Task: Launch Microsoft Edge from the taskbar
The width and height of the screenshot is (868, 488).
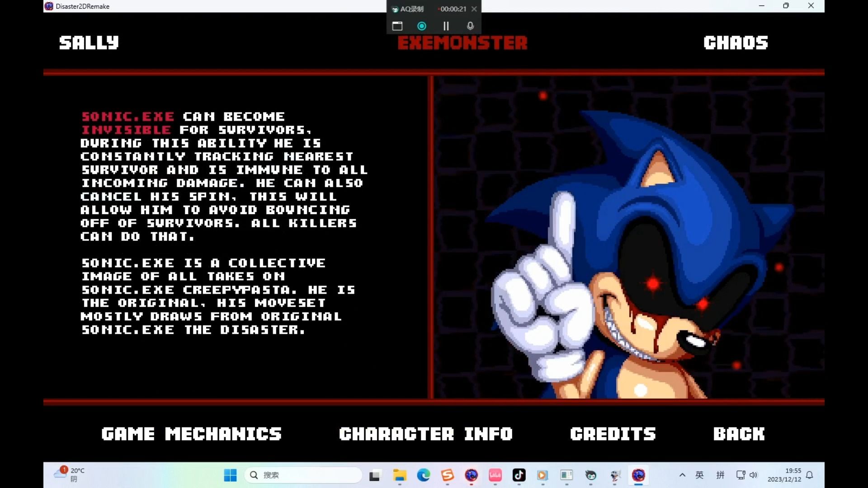Action: click(424, 475)
